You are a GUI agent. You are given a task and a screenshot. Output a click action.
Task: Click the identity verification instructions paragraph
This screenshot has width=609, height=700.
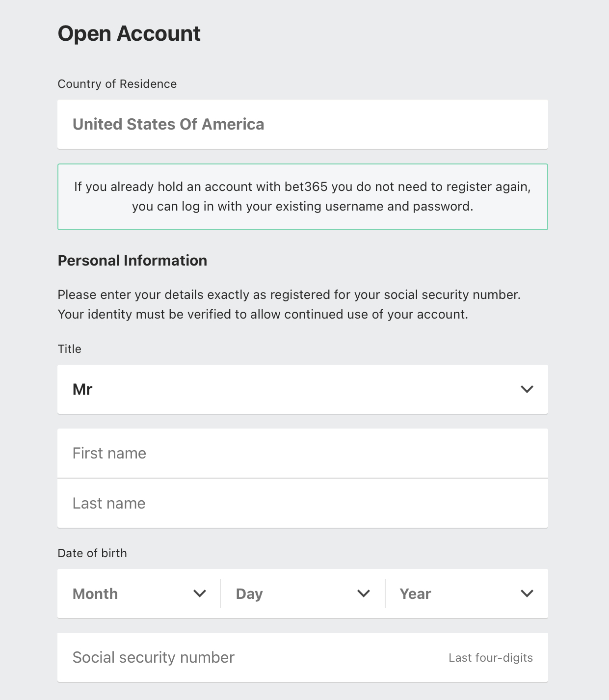pyautogui.click(x=289, y=304)
